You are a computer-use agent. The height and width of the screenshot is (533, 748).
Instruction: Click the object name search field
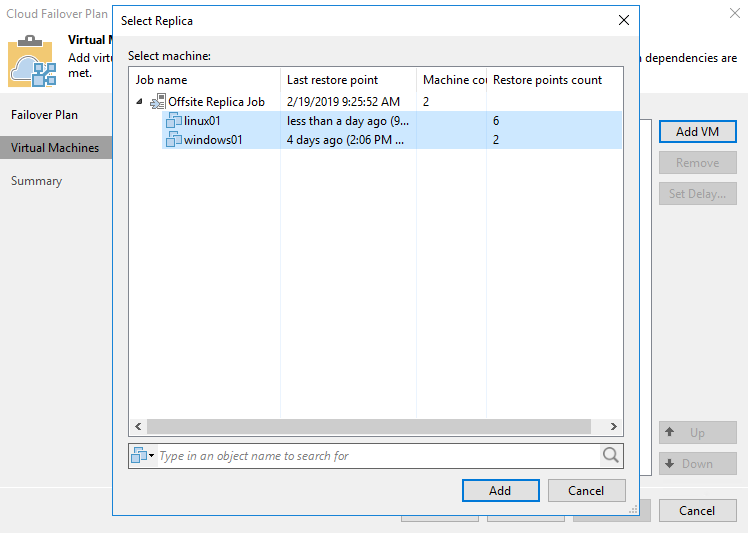click(375, 456)
